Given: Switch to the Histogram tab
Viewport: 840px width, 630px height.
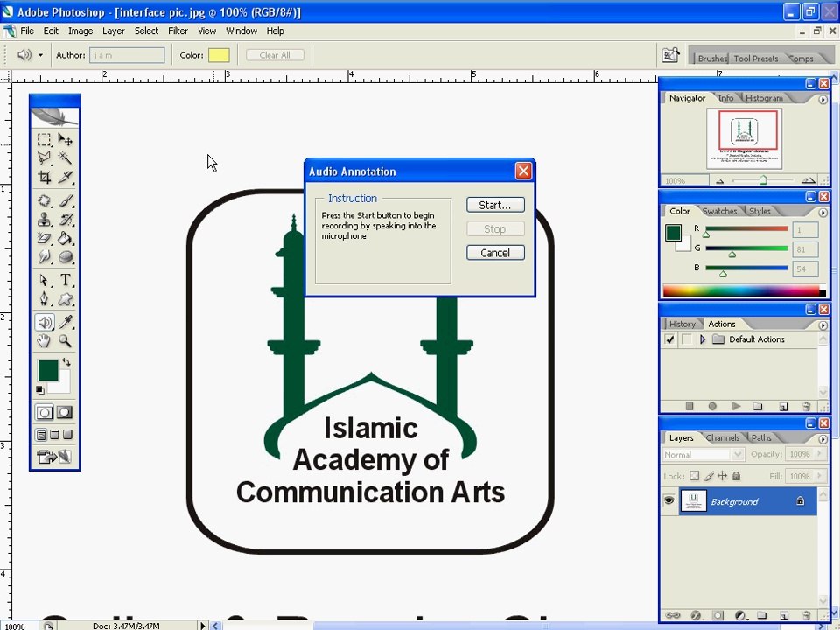Looking at the screenshot, I should tap(764, 98).
